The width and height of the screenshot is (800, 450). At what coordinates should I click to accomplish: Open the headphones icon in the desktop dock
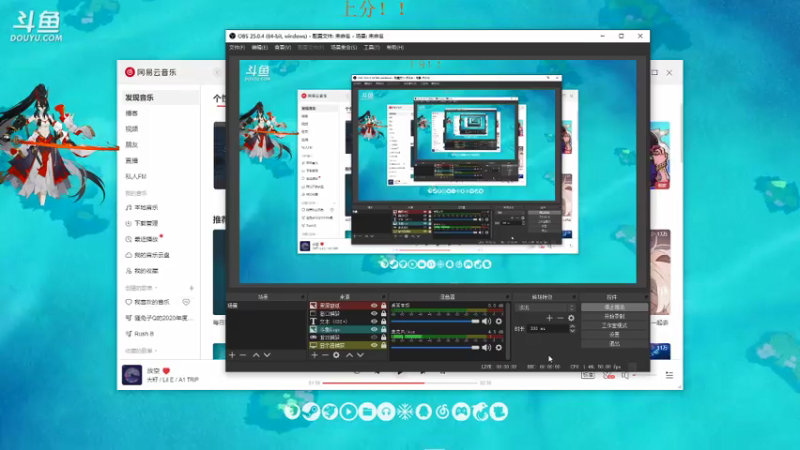coord(386,411)
